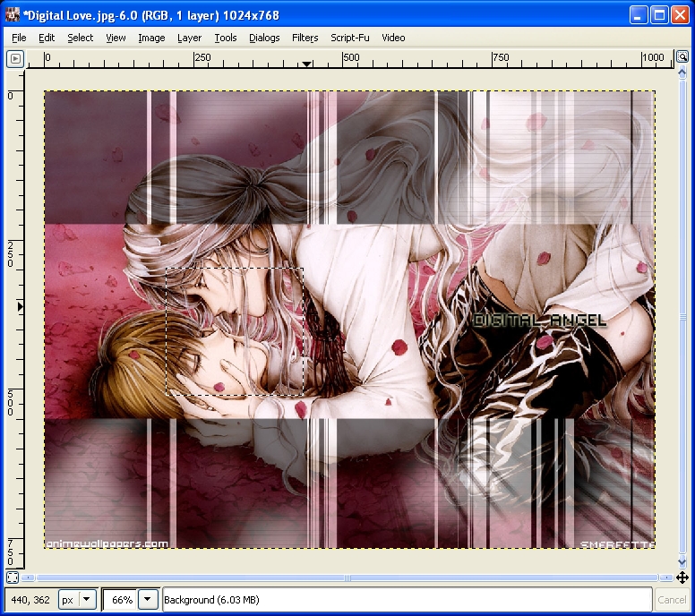Screen dimensions: 695x616
Task: Close the Digital Love.jpg window
Action: tap(680, 15)
